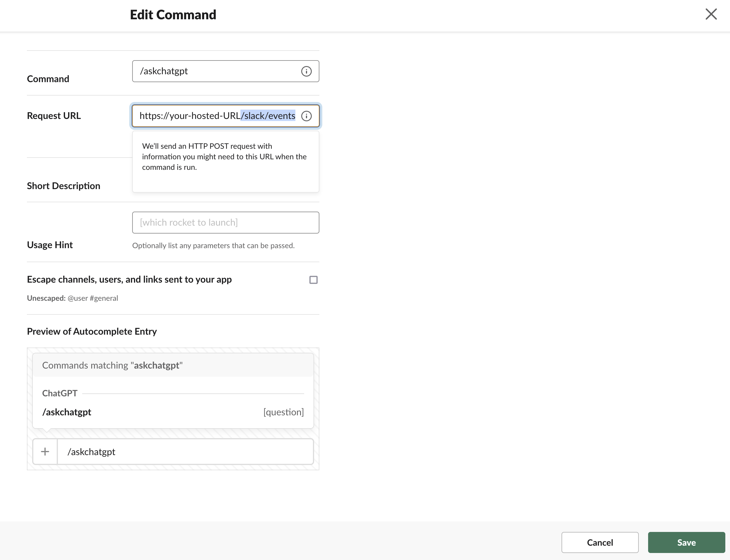Select the /askchatgpt autocomplete entry in preview
The height and width of the screenshot is (560, 730).
[x=67, y=412]
